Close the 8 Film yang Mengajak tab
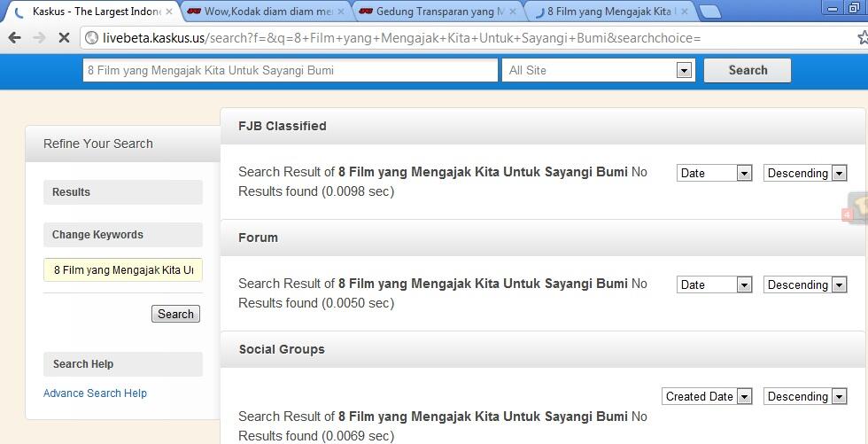868x444 pixels. click(685, 12)
